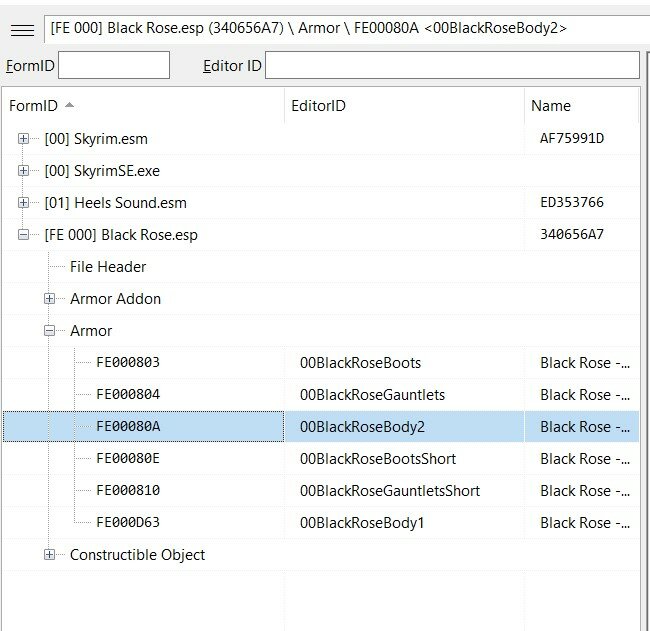650x631 pixels.
Task: Click the AF75991D checksum for Skyrim.esm
Action: pos(572,138)
